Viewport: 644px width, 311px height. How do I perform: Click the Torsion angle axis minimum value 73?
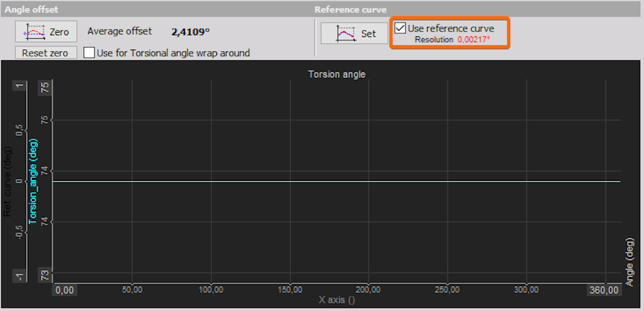click(45, 274)
